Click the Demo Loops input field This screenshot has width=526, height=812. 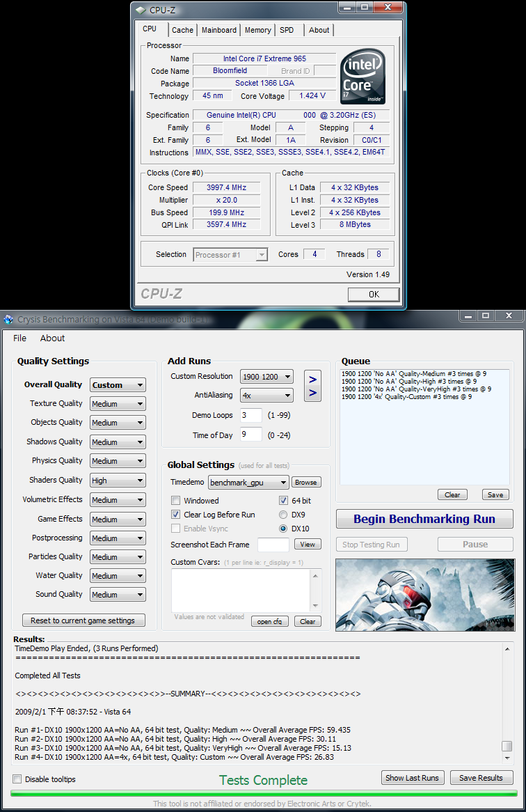[x=250, y=415]
